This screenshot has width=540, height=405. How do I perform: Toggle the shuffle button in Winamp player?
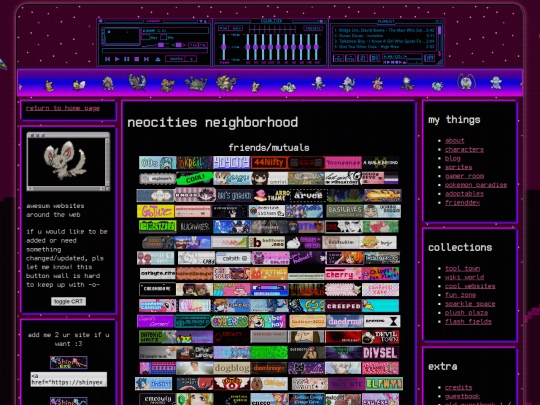(176, 59)
